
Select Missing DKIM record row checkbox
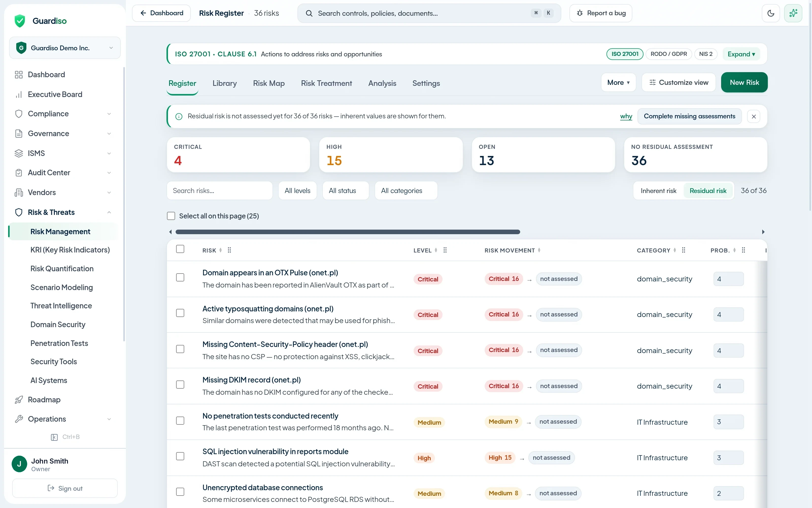(x=180, y=385)
